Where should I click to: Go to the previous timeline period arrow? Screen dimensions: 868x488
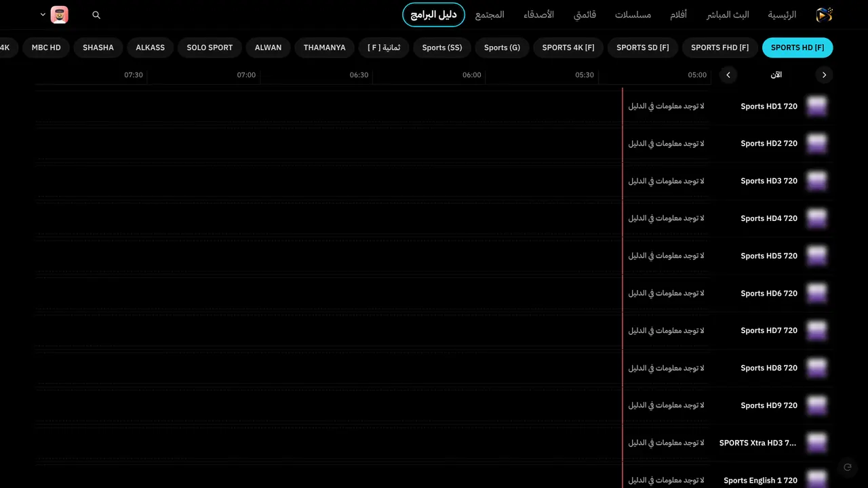click(824, 75)
